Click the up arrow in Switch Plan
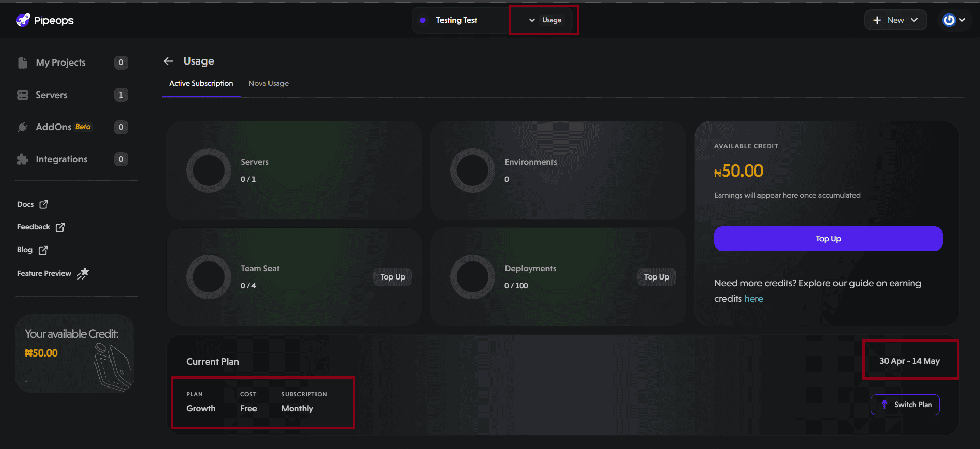 884,405
